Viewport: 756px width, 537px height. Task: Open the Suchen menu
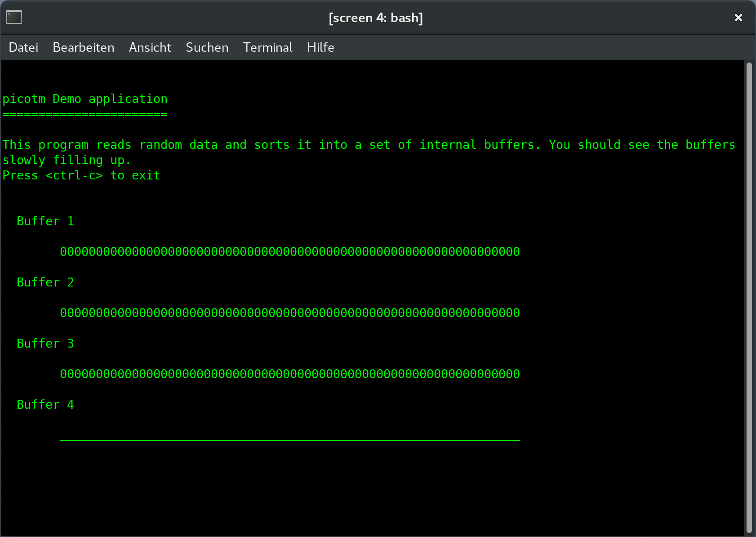click(x=207, y=47)
